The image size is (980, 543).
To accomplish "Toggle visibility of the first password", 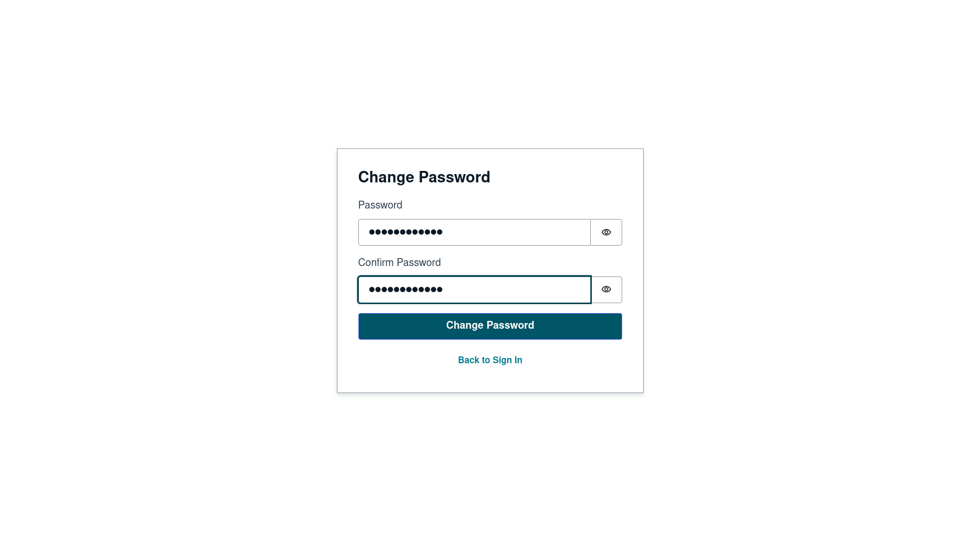I will [x=606, y=232].
